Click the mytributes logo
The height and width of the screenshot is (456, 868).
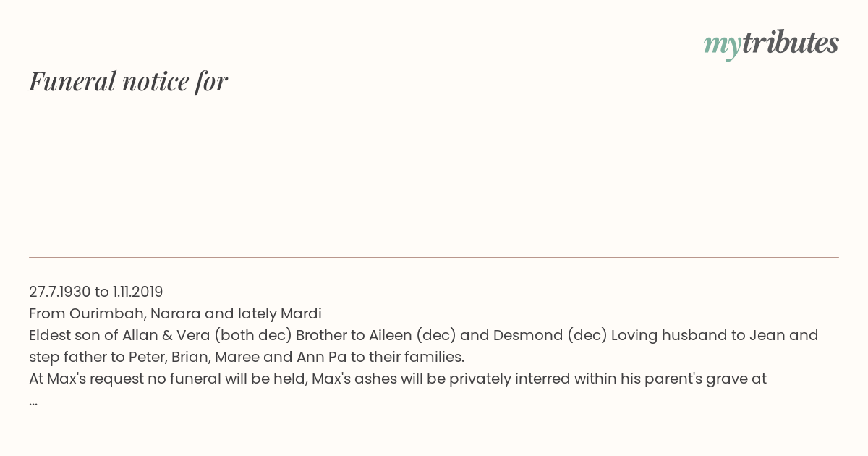pyautogui.click(x=771, y=44)
